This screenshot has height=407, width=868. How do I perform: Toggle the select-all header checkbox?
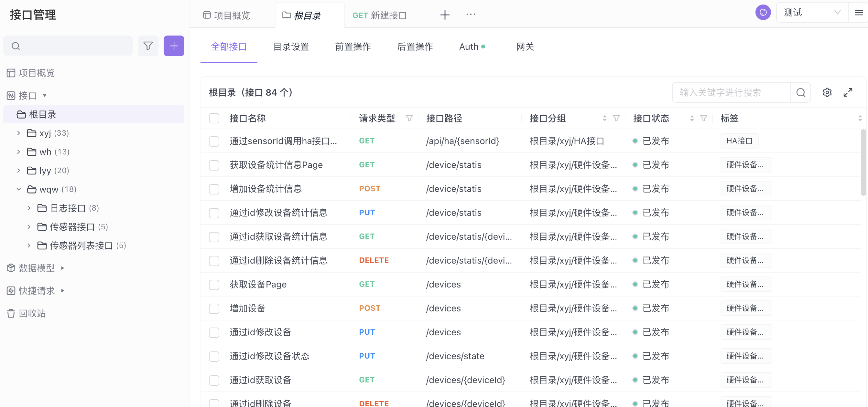214,118
